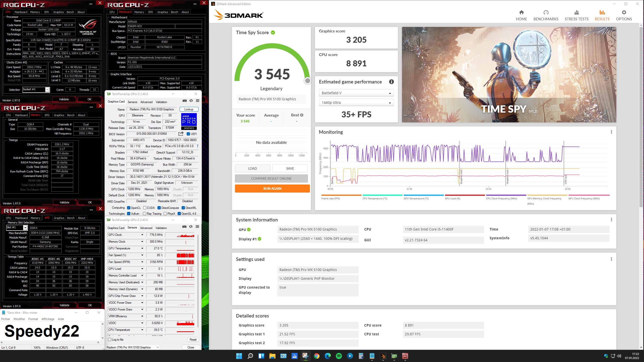Click the LOAD button in 3DMark
Image resolution: width=644 pixels, height=362 pixels.
click(252, 168)
